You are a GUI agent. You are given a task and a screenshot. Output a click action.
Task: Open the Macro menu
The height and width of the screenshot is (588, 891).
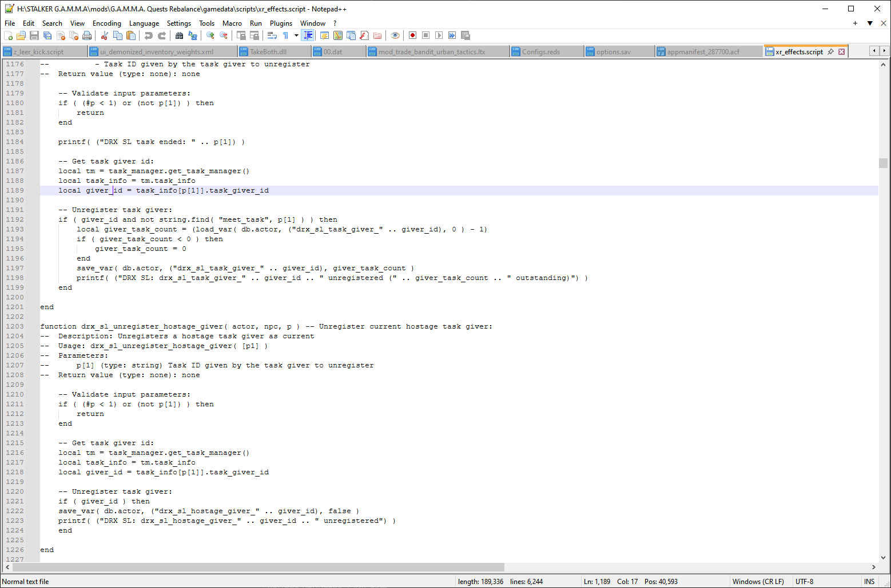click(232, 23)
